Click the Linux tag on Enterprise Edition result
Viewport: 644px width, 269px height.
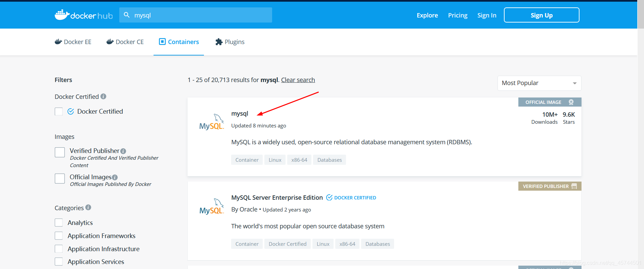[323, 244]
